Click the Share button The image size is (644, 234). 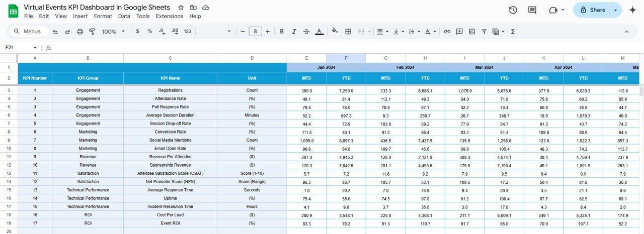coord(592,10)
